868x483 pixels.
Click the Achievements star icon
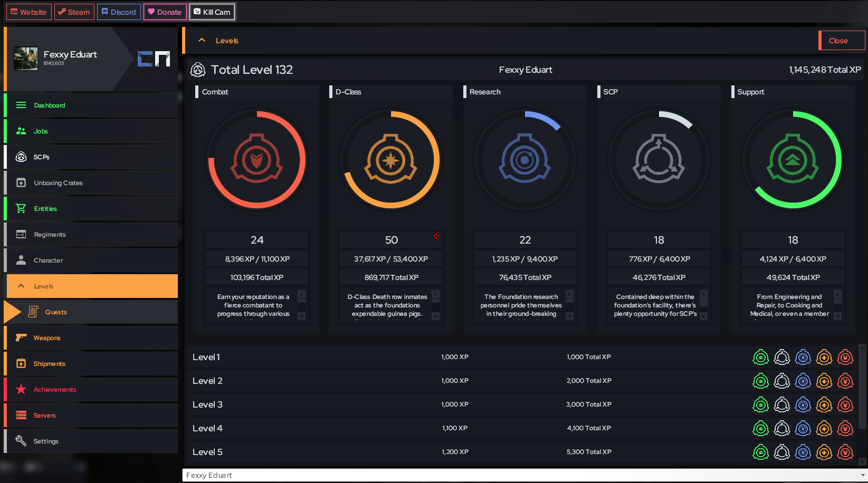coord(21,389)
